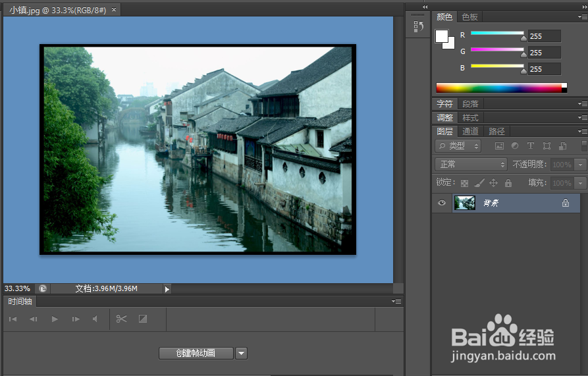The image size is (588, 376).
Task: Click the 文档:3.96M/3.96M status info
Action: coord(107,288)
